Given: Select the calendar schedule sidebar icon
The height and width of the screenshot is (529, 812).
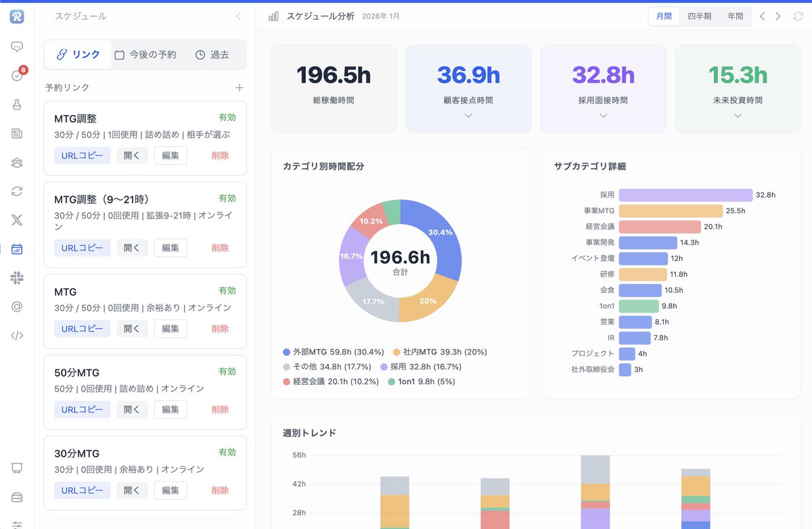Looking at the screenshot, I should coord(17,249).
